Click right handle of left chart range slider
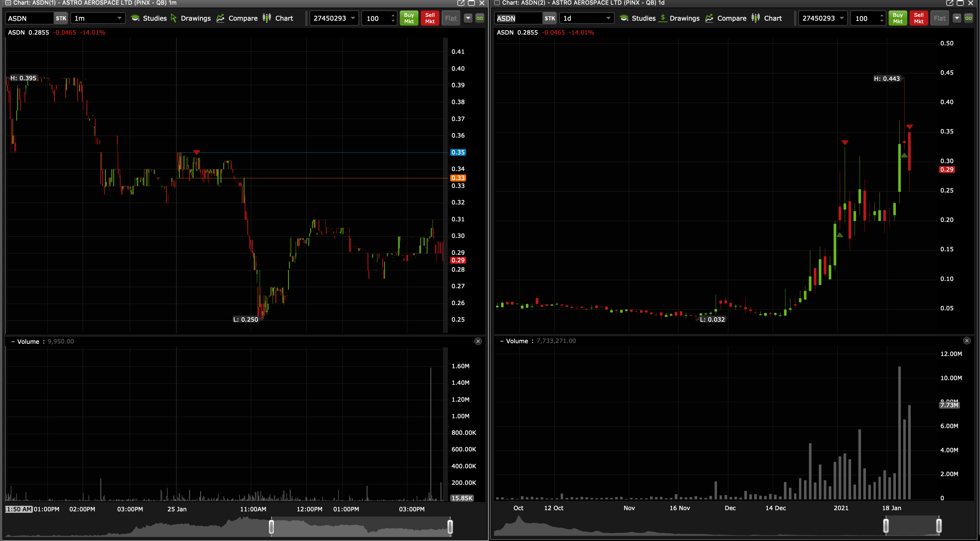This screenshot has height=541, width=980. 450,527
